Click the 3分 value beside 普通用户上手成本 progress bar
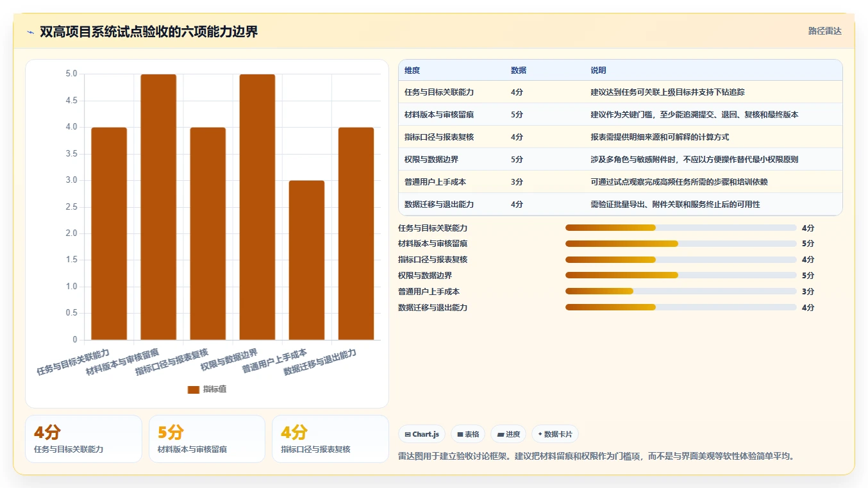The image size is (868, 488). pyautogui.click(x=808, y=291)
